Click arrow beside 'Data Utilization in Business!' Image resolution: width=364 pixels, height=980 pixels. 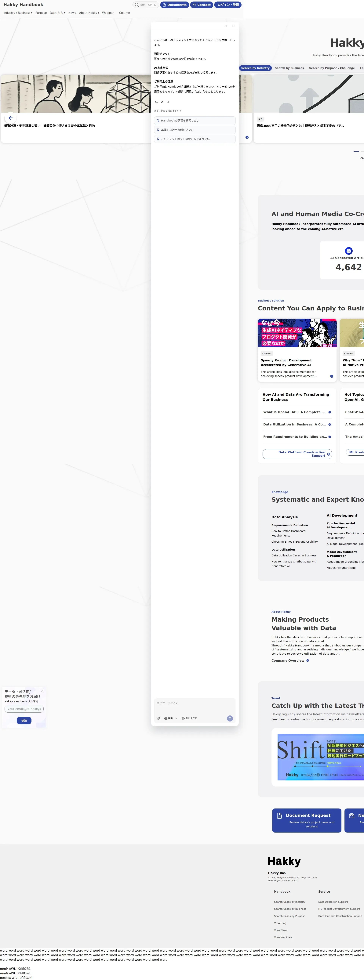(330, 425)
